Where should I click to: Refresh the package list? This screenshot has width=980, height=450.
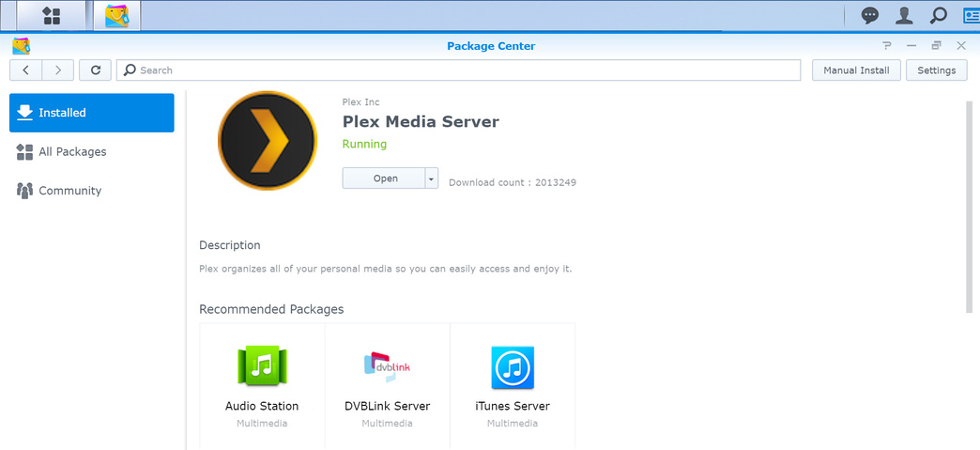(x=96, y=70)
